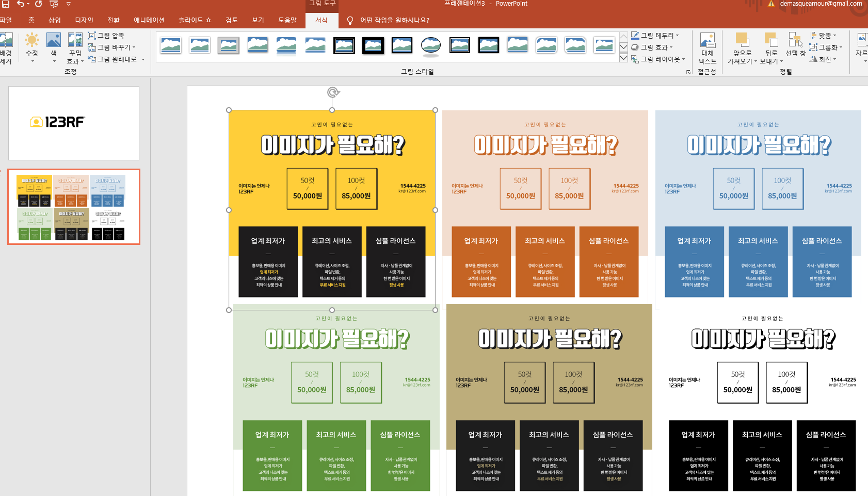
Task: Click the rotation handle above the selected image
Action: pyautogui.click(x=333, y=92)
